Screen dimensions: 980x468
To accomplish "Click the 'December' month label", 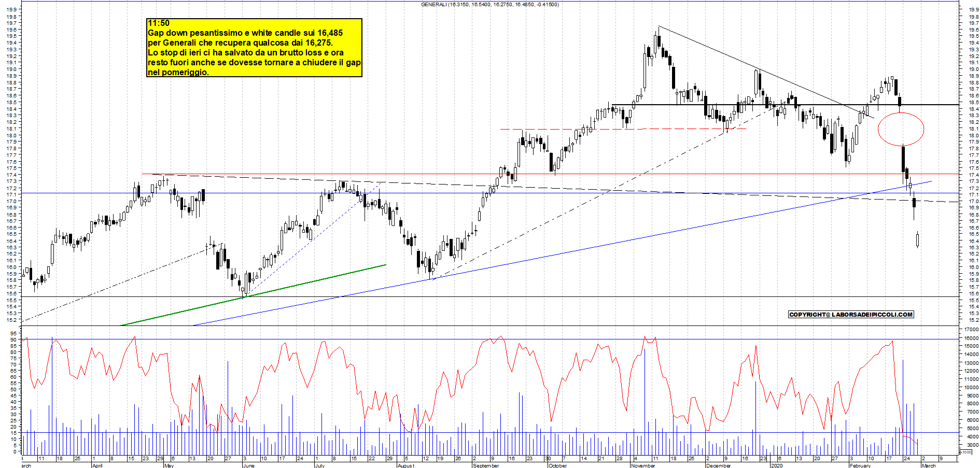I will click(x=718, y=465).
